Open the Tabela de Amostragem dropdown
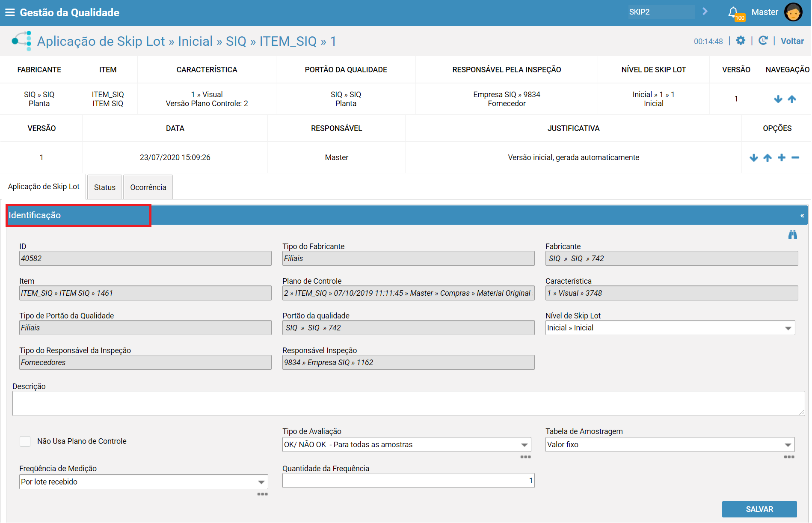The width and height of the screenshot is (812, 523). pos(670,445)
